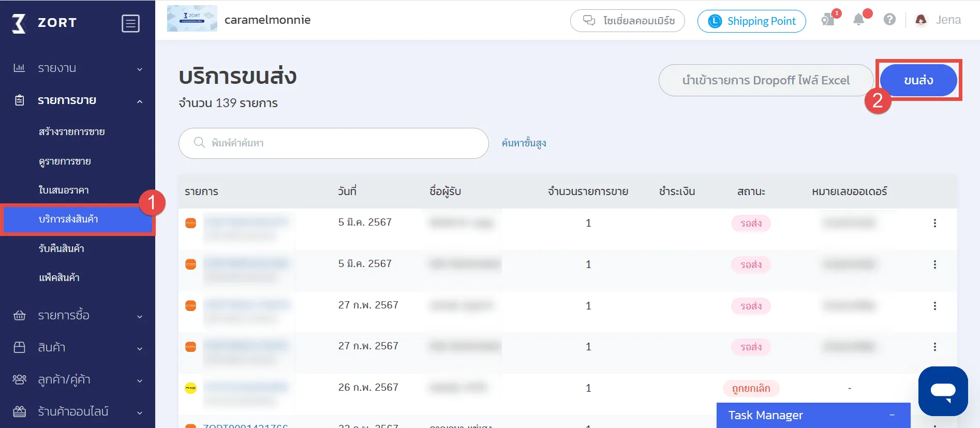Click the Shipping Point button
980x428 pixels.
point(751,21)
